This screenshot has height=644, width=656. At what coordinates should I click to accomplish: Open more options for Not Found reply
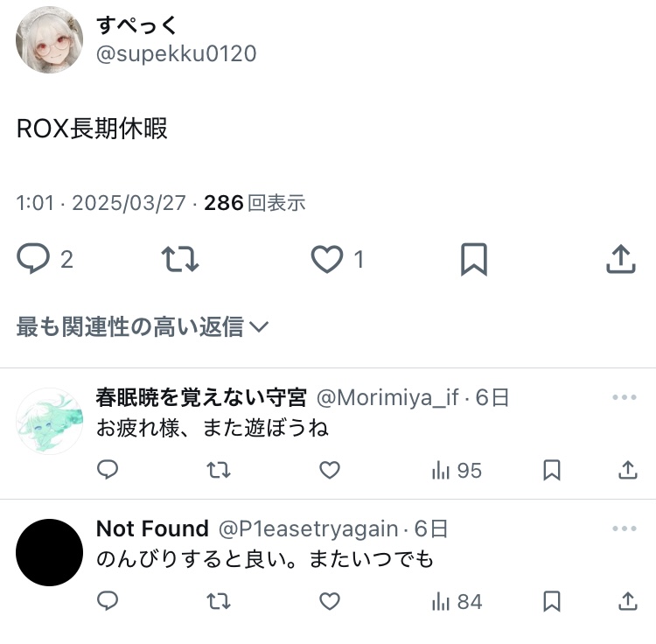tap(625, 528)
